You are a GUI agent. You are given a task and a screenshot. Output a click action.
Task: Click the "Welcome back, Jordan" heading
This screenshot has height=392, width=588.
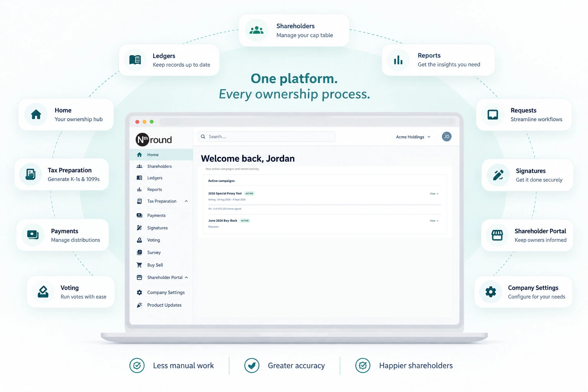[248, 158]
